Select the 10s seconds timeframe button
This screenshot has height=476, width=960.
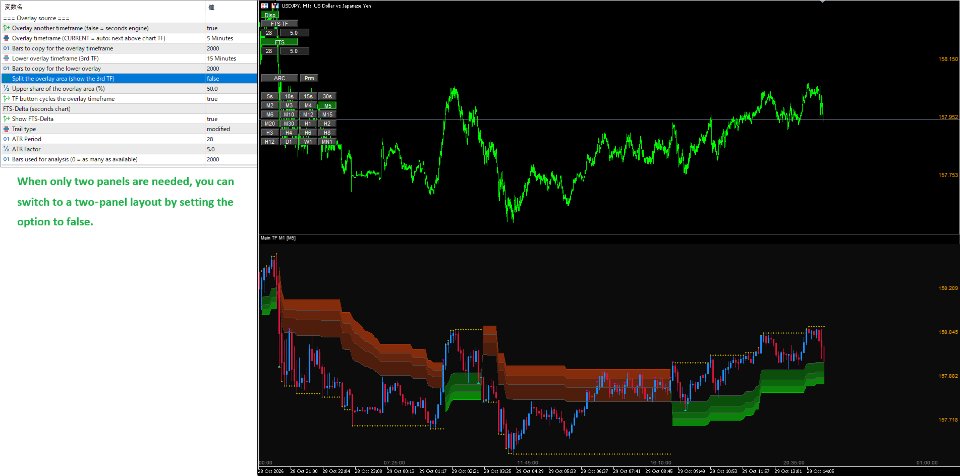pos(289,96)
